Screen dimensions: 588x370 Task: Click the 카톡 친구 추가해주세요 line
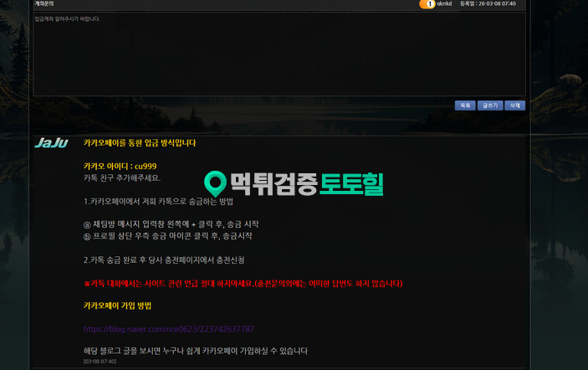[122, 177]
